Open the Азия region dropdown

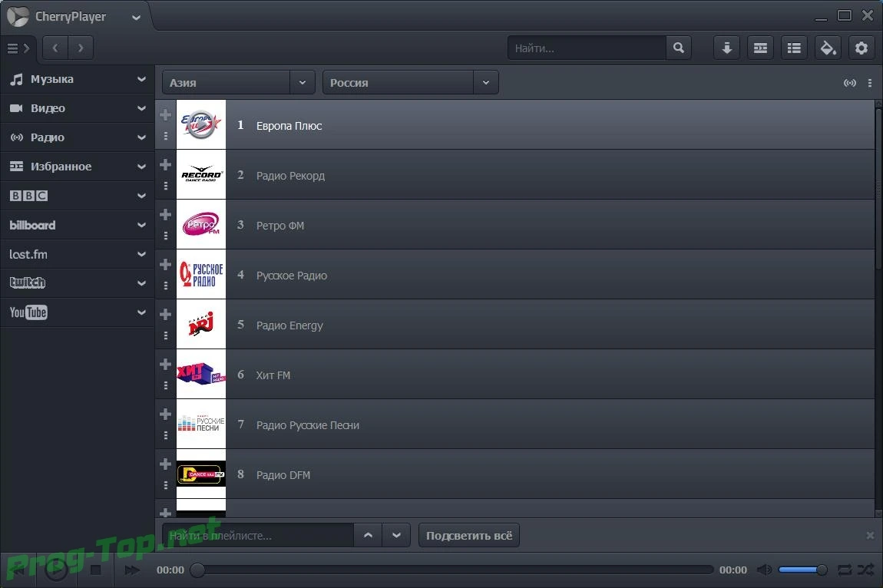[238, 83]
